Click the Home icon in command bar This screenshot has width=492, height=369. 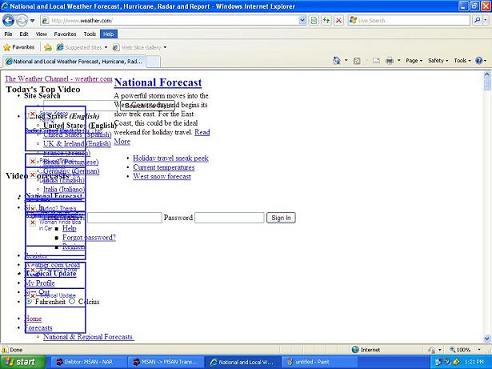(337, 61)
